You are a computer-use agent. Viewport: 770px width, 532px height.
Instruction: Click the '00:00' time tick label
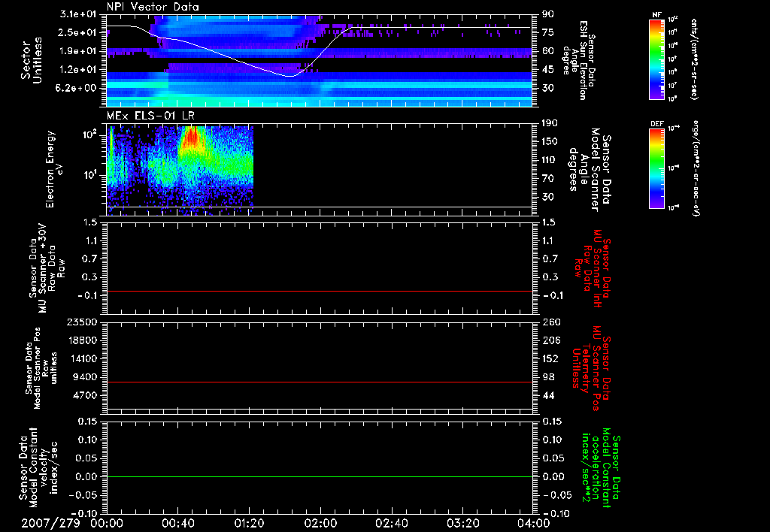[x=107, y=524]
